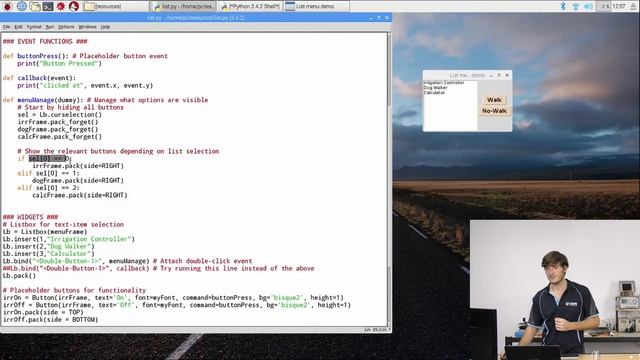The image size is (640, 360).
Task: Select Irrigation Controller in the listbox
Action: tap(444, 83)
